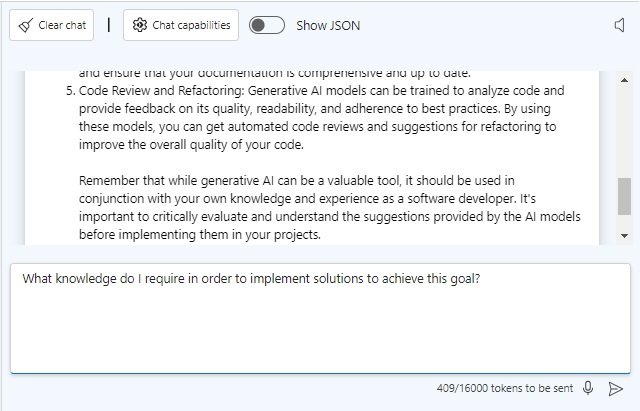The height and width of the screenshot is (411, 640).
Task: Click the typed question about required knowledge
Action: coord(251,278)
